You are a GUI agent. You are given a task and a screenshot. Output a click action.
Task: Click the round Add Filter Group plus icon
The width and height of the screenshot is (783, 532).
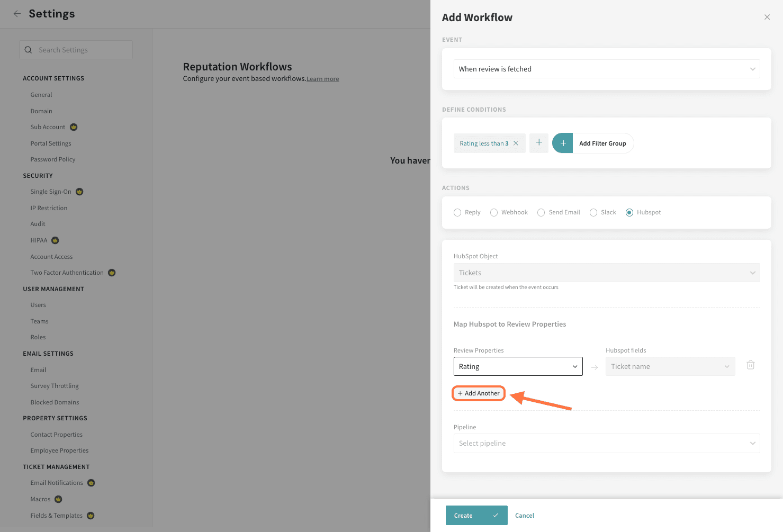pyautogui.click(x=563, y=143)
